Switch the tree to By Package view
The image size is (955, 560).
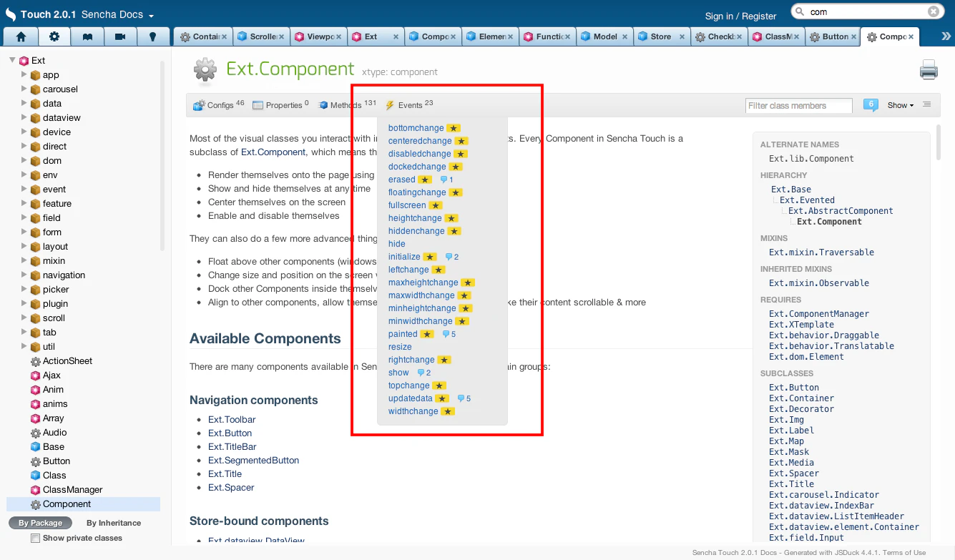40,523
